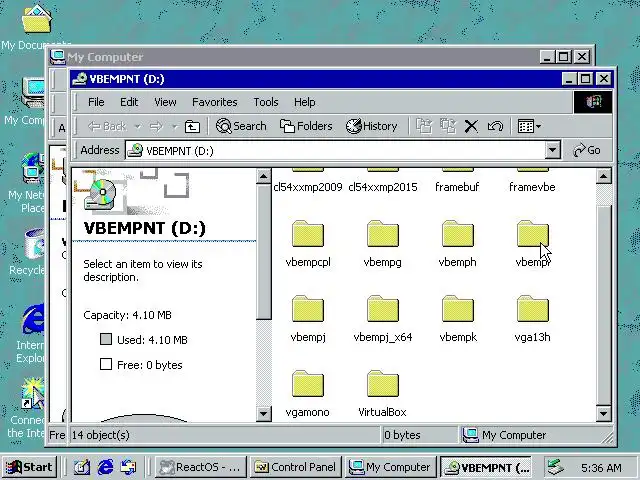
Task: Click the Delete X toolbar icon
Action: tap(471, 126)
